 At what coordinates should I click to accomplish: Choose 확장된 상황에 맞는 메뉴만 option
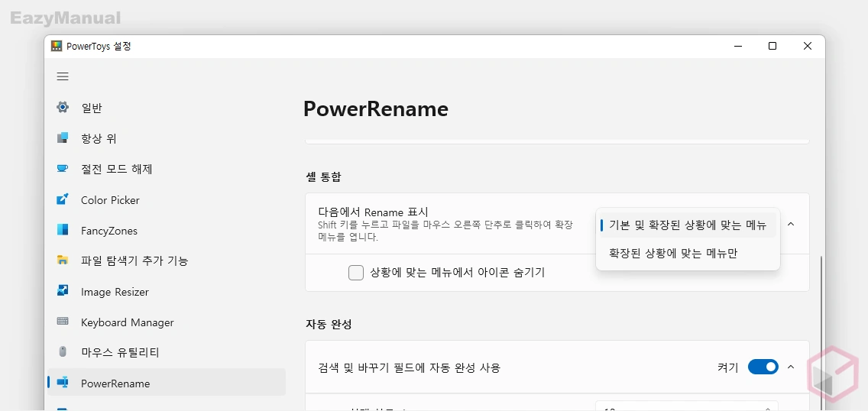688,254
